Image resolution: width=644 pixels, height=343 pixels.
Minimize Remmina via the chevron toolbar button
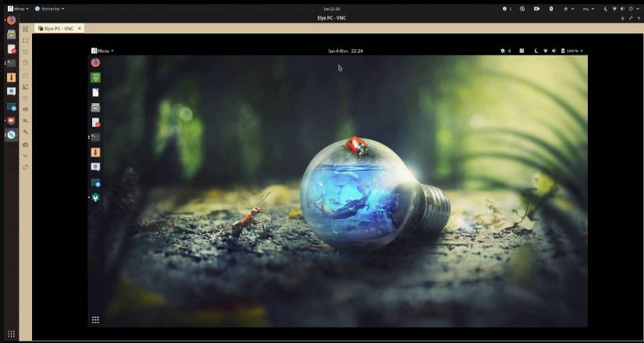(26, 156)
